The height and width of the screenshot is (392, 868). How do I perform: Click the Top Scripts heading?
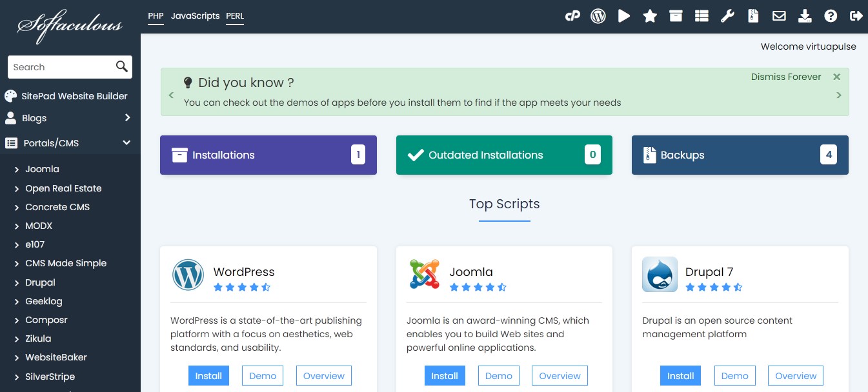pos(504,204)
